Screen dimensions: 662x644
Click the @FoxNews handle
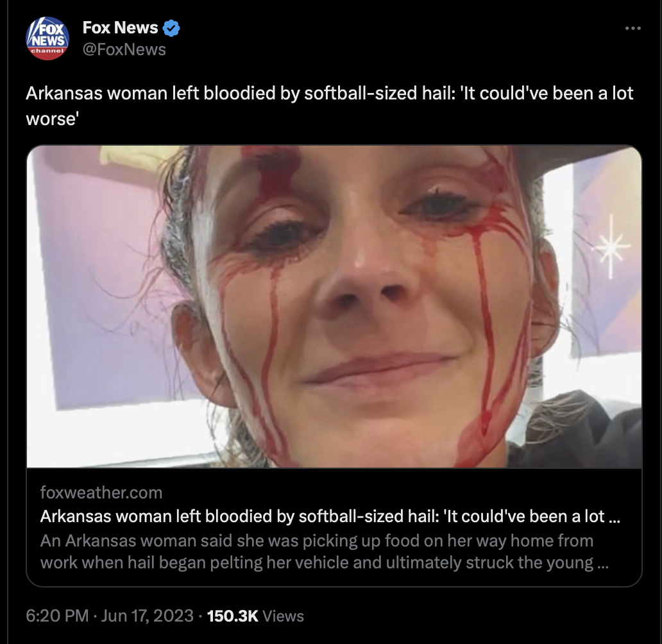pyautogui.click(x=124, y=49)
